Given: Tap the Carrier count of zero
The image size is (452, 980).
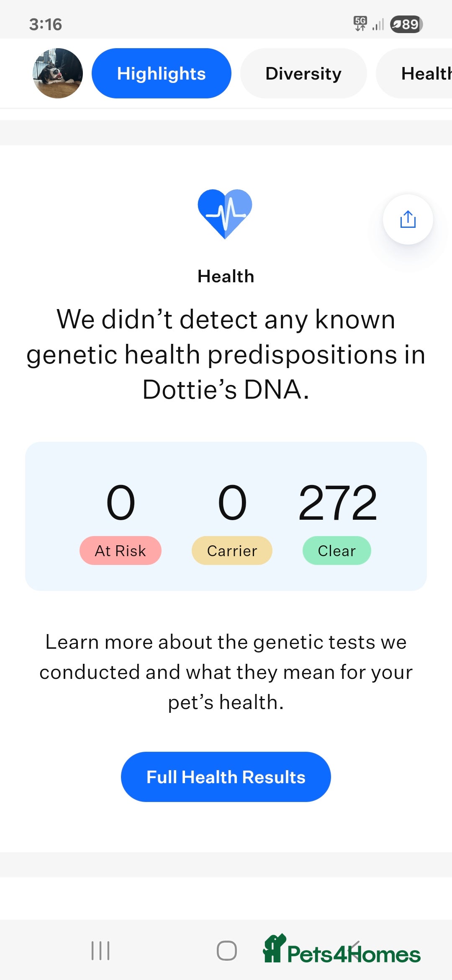Looking at the screenshot, I should [x=232, y=502].
